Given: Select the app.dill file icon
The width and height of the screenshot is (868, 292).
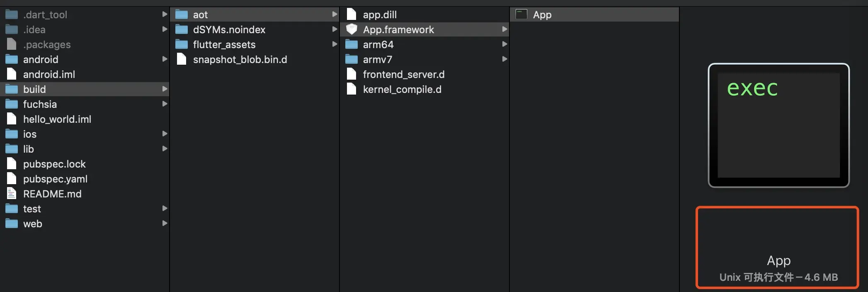Looking at the screenshot, I should click(x=352, y=15).
